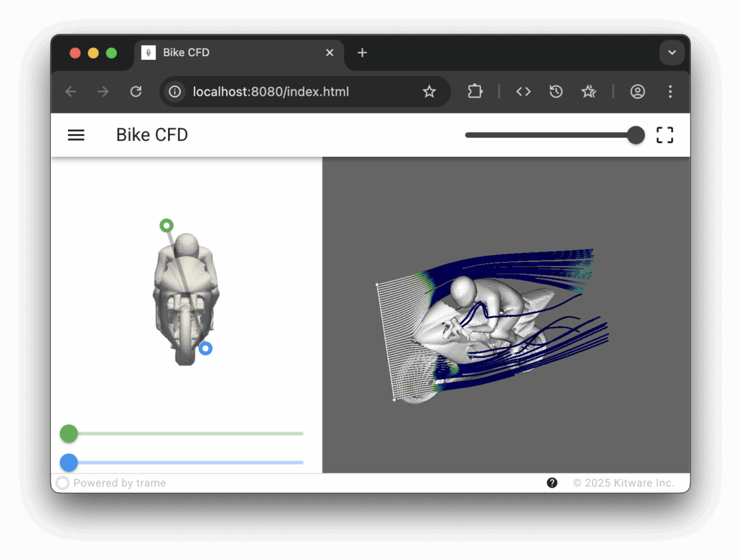Click the dark toolbar slider knob
741x560 pixels.
[x=635, y=135]
